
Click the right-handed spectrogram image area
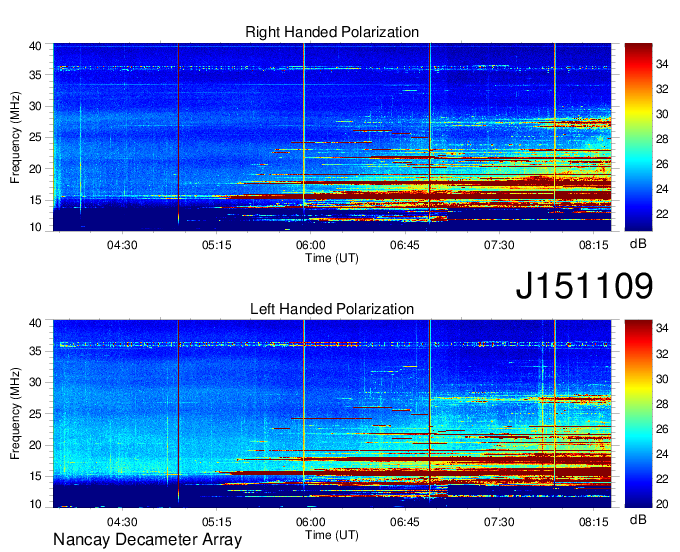click(332, 137)
